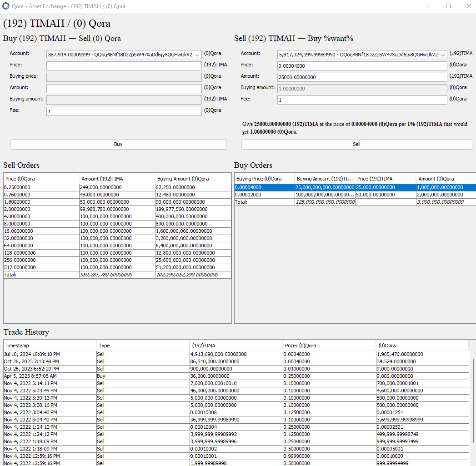The height and width of the screenshot is (466, 476).
Task: Select trade from Nov 4, 2022 3:38:16 PM
Action: click(x=236, y=405)
